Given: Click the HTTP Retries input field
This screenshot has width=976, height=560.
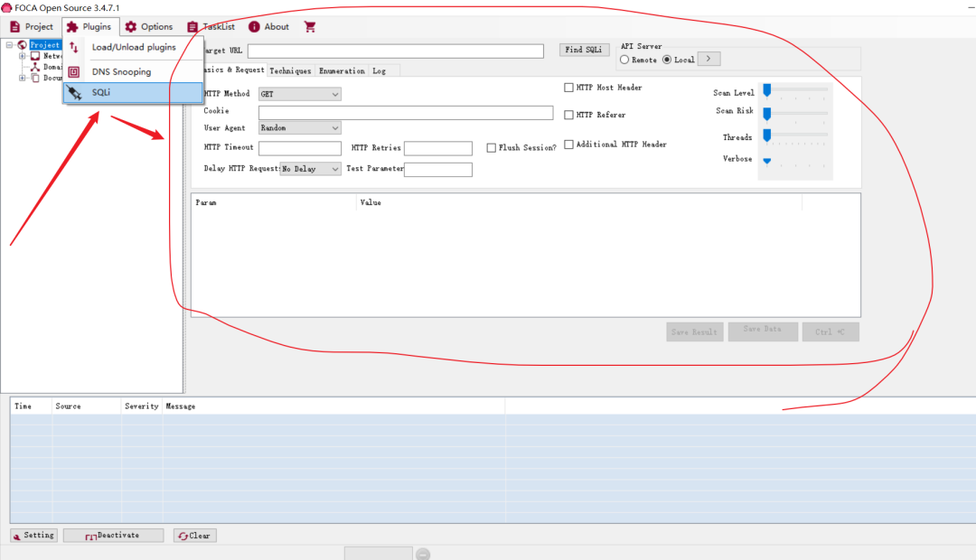Looking at the screenshot, I should click(x=438, y=148).
